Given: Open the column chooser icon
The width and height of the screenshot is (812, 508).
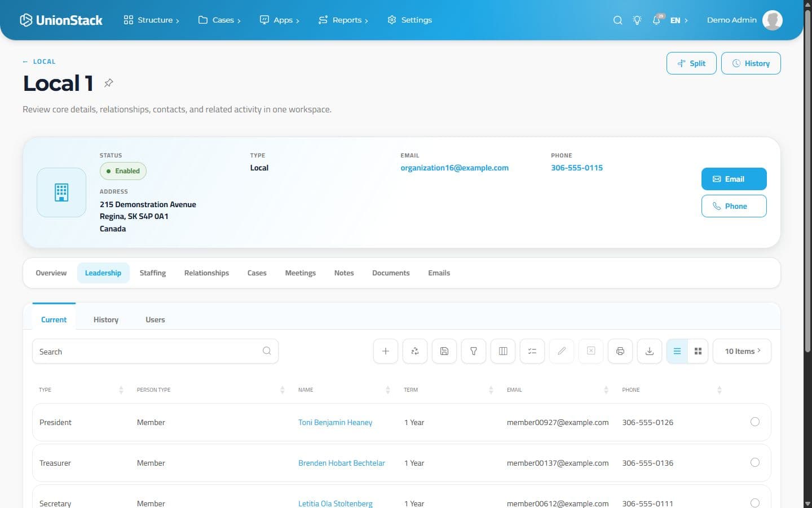Looking at the screenshot, I should (503, 351).
